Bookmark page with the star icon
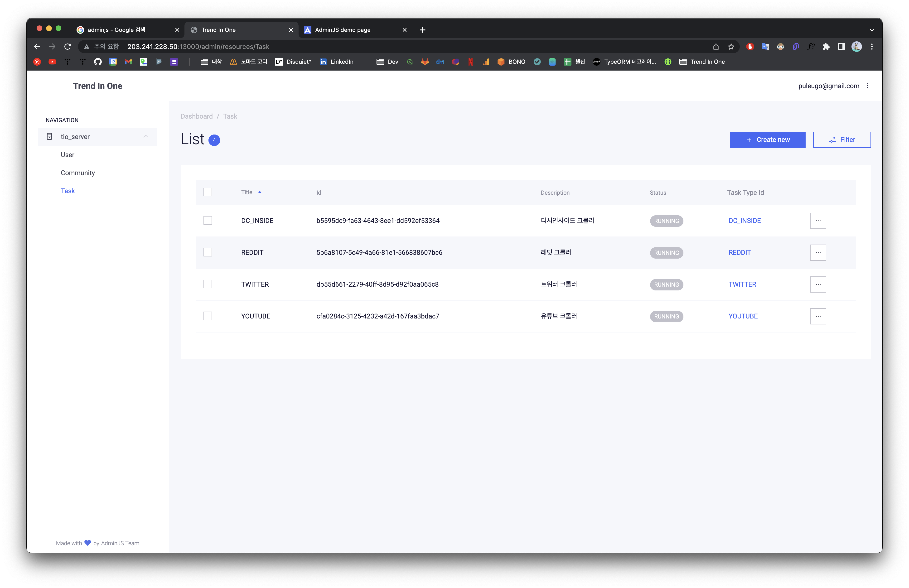The width and height of the screenshot is (909, 588). coord(731,47)
